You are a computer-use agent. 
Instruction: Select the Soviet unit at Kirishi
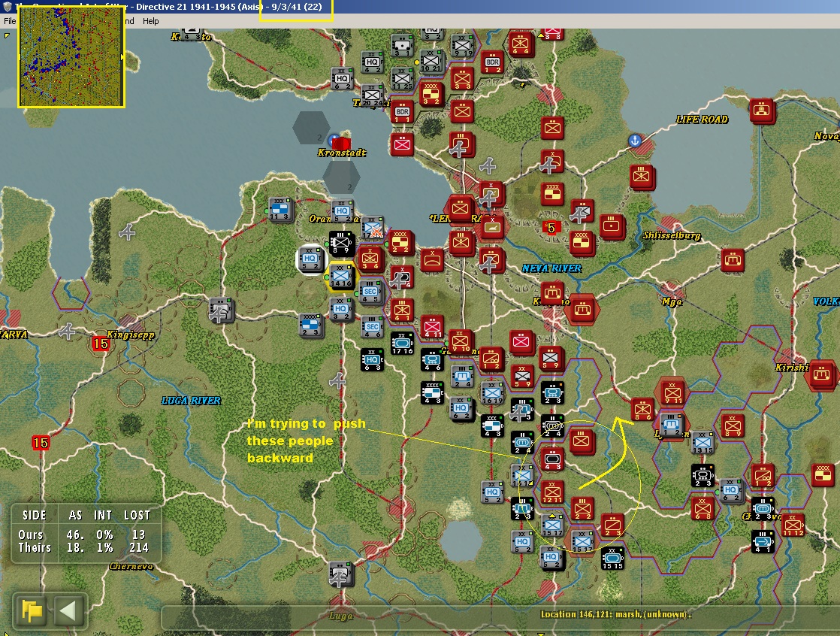click(821, 374)
